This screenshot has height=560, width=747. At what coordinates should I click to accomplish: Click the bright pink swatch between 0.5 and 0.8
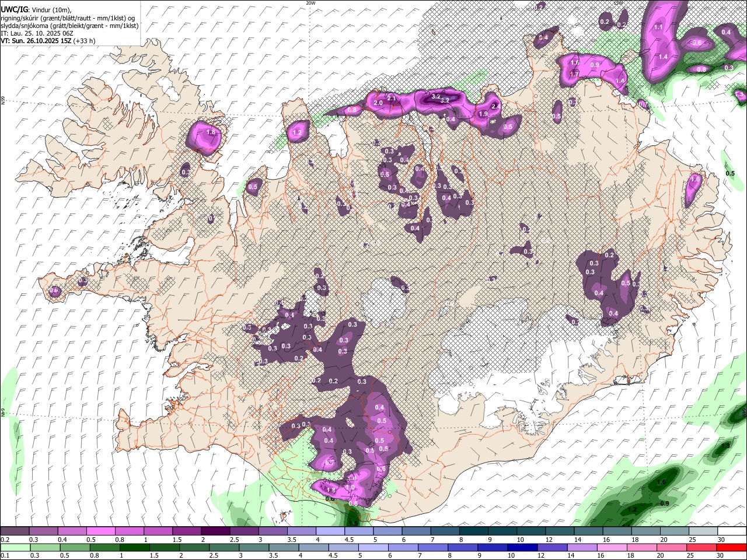coord(100,531)
